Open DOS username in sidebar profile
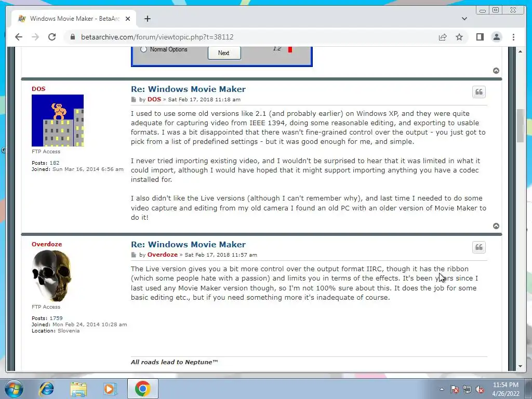The width and height of the screenshot is (532, 399). point(38,89)
